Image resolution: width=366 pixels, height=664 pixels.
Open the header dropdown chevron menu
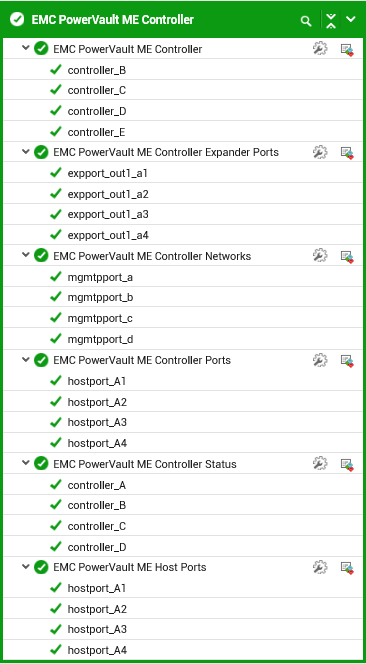(x=351, y=19)
